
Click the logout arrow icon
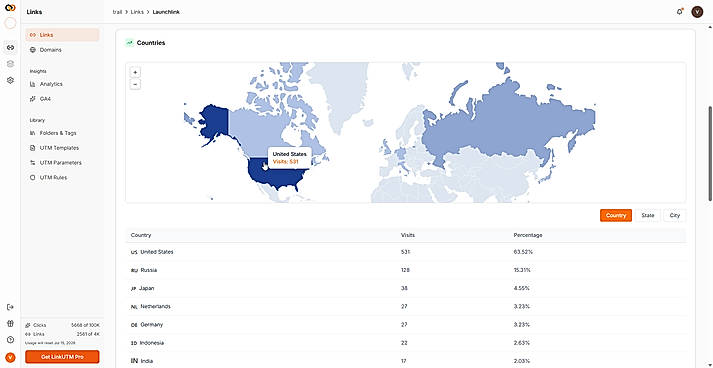pos(10,307)
